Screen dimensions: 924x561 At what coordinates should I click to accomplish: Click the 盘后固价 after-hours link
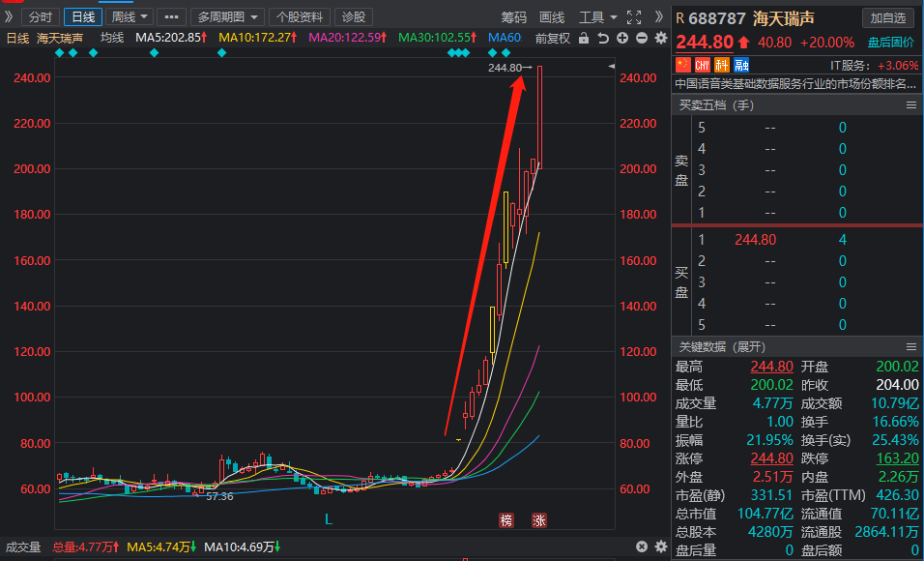point(893,43)
